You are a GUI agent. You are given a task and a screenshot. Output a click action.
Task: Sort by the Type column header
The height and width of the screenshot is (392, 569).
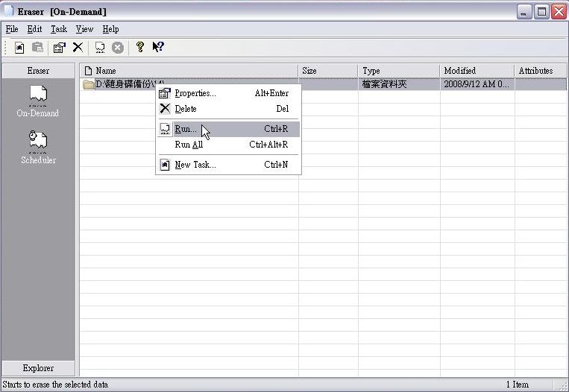pos(399,71)
